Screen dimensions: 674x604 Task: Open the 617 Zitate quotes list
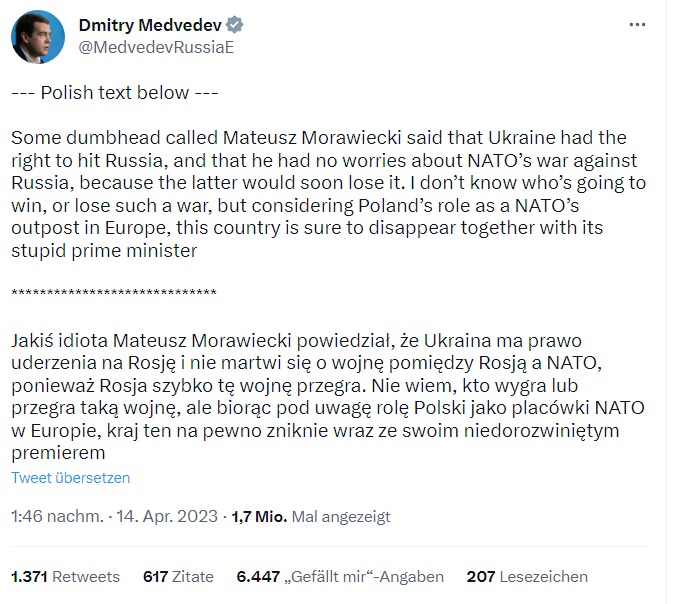(x=178, y=577)
